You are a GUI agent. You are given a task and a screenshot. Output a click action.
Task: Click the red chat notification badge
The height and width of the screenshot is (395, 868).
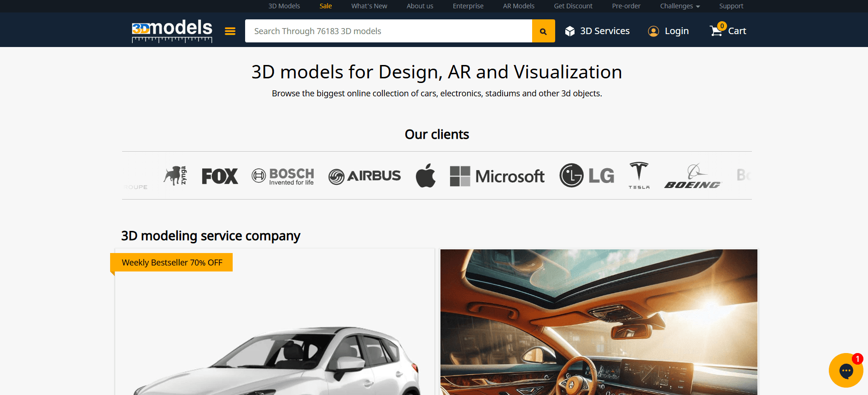[857, 359]
